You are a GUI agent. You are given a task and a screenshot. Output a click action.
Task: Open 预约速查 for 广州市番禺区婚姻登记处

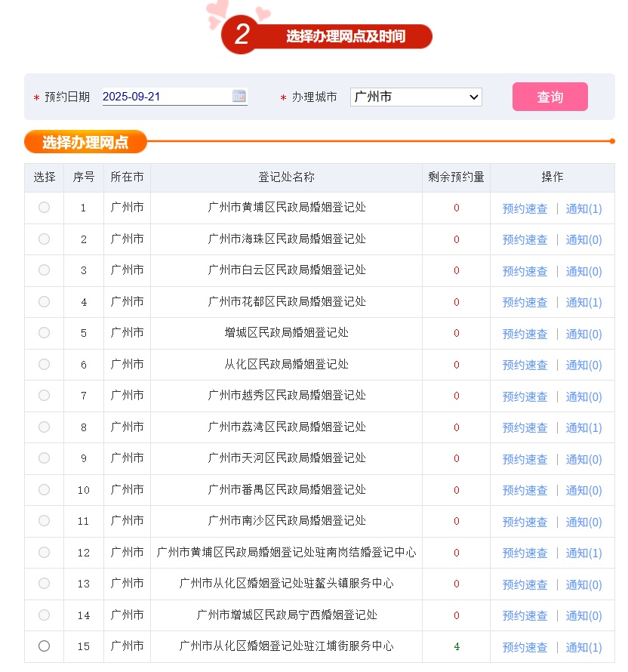525,489
